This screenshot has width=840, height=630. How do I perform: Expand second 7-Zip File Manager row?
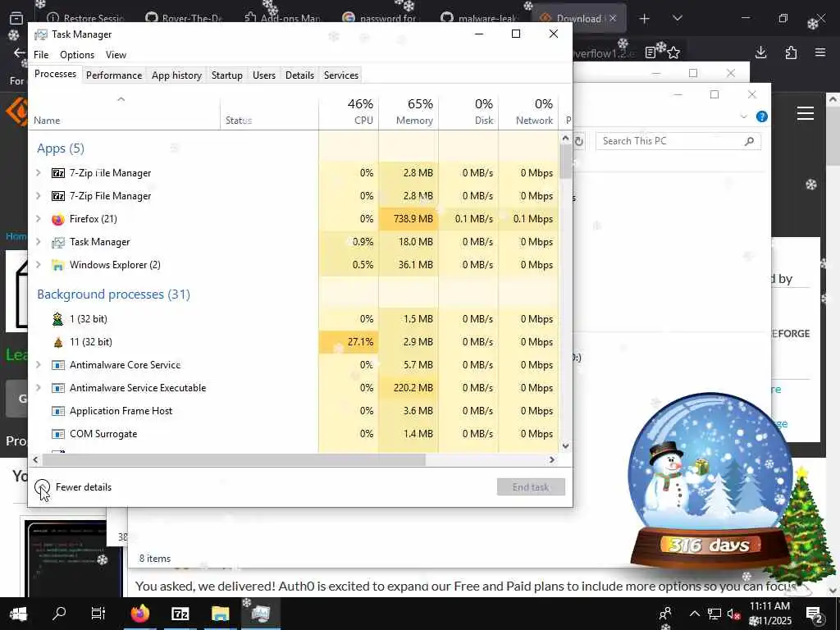click(x=38, y=195)
